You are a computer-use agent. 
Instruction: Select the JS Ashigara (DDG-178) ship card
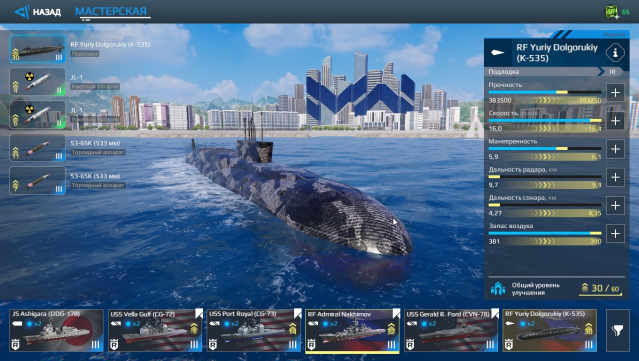pos(57,330)
